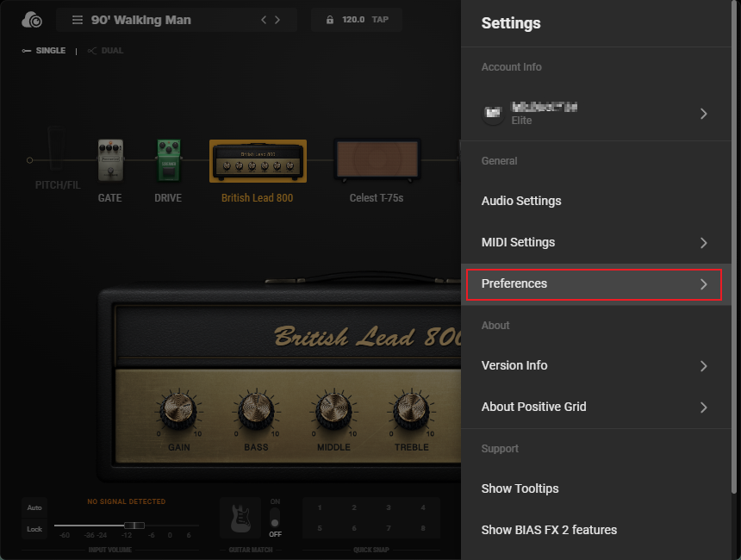This screenshot has width=741, height=560.
Task: Enable Auto input volume
Action: point(34,507)
